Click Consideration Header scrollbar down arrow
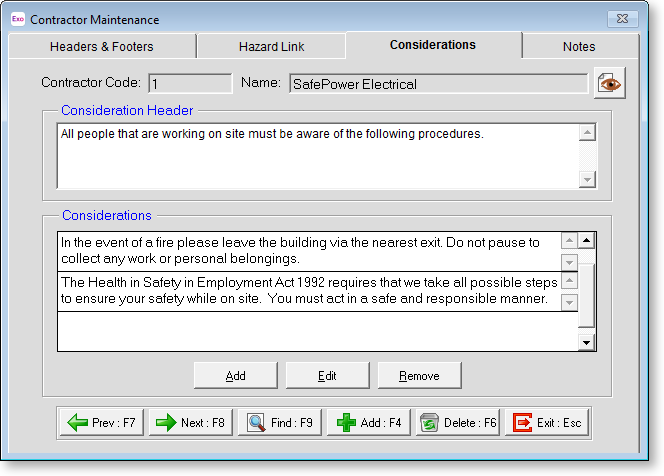 pyautogui.click(x=587, y=180)
